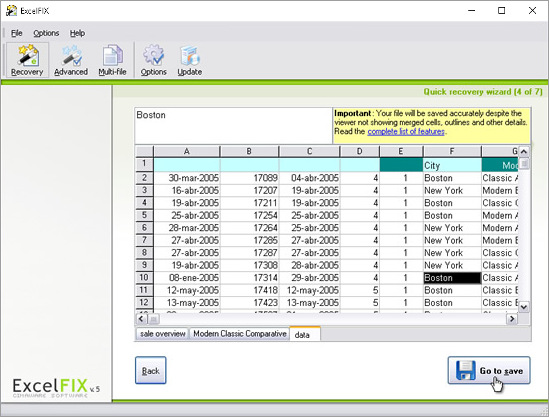Select row 12 header
The width and height of the screenshot is (549, 417).
[144, 303]
